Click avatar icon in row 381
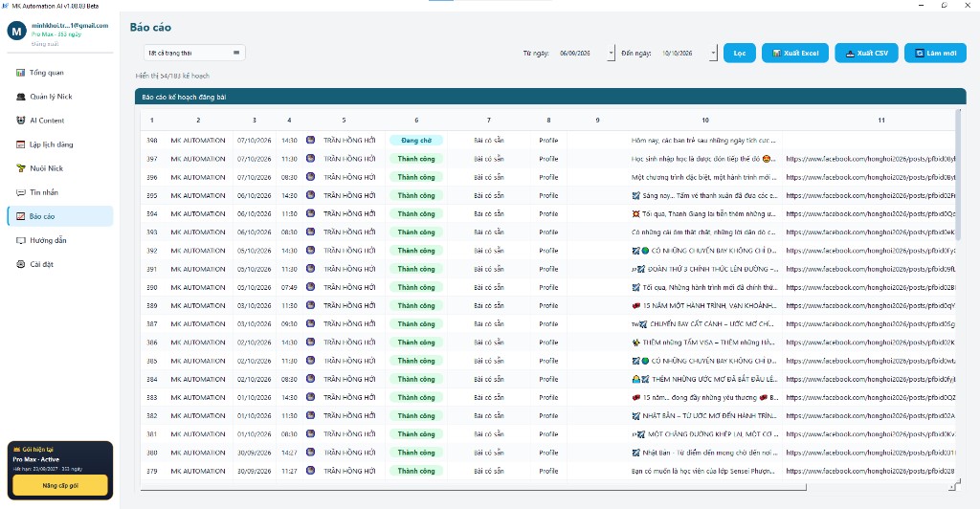The height and width of the screenshot is (509, 980). (311, 434)
